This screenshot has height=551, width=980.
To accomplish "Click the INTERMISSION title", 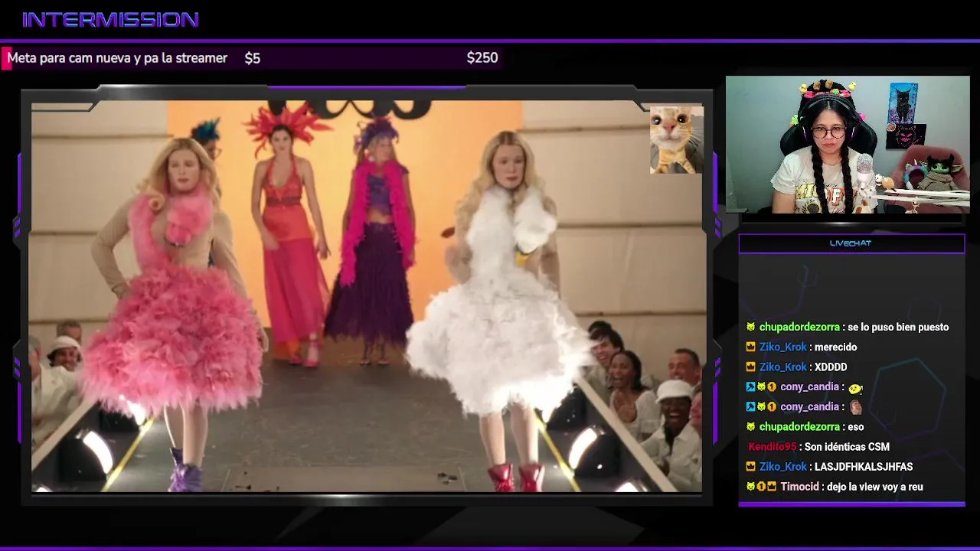I will (x=110, y=20).
